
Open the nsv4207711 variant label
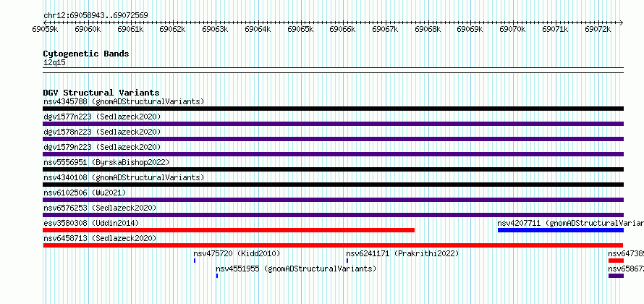[570, 223]
